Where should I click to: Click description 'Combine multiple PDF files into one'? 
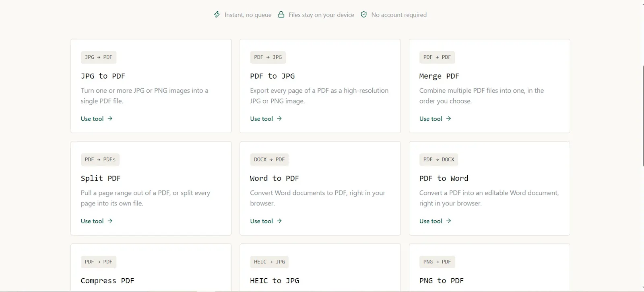coord(481,96)
